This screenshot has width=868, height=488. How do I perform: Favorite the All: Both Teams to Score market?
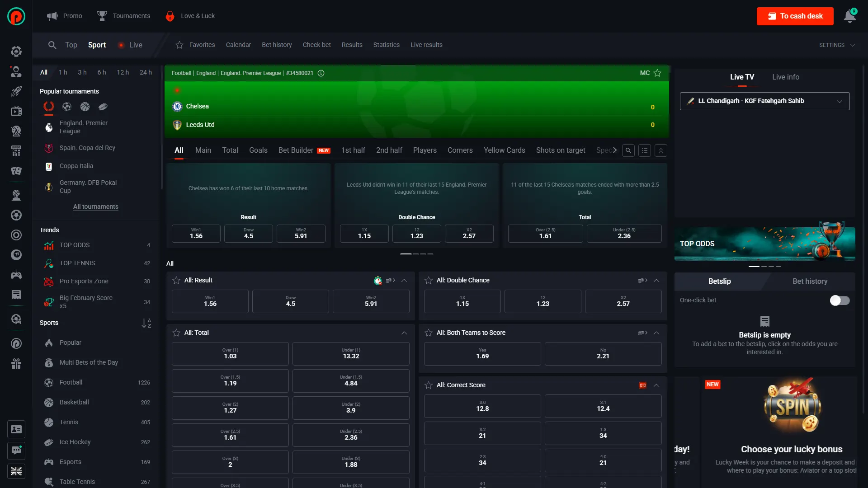pos(429,333)
